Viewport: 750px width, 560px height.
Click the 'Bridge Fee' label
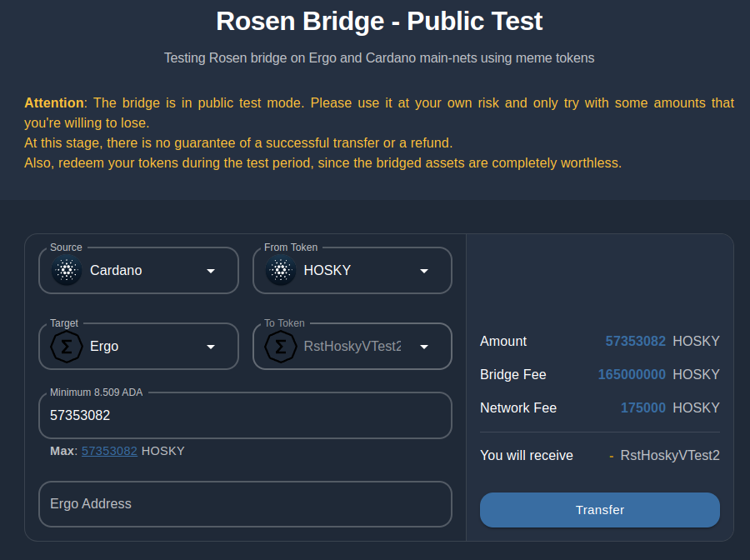[513, 374]
